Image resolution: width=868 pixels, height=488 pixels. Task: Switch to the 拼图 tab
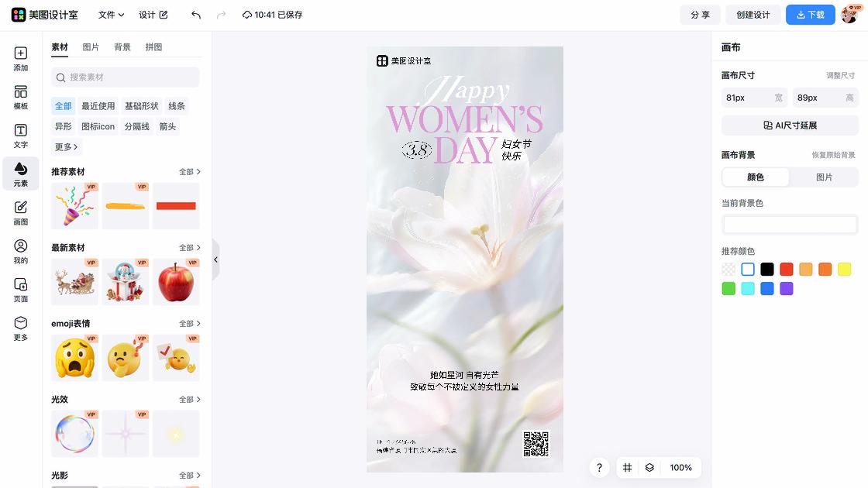[154, 47]
